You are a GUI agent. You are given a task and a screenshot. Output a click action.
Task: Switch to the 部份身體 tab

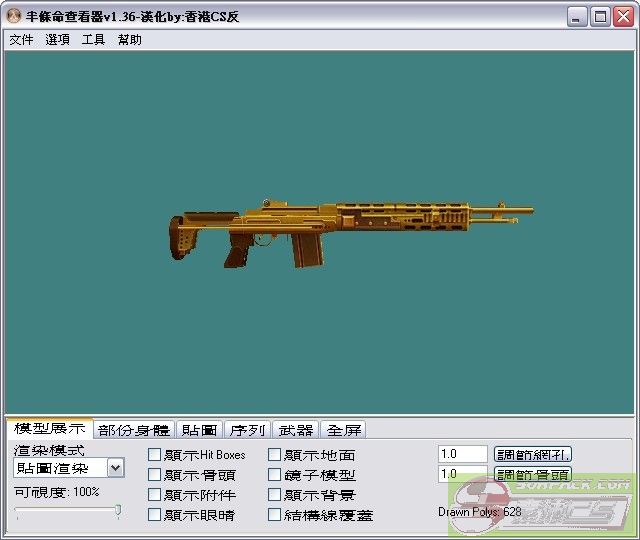point(134,430)
